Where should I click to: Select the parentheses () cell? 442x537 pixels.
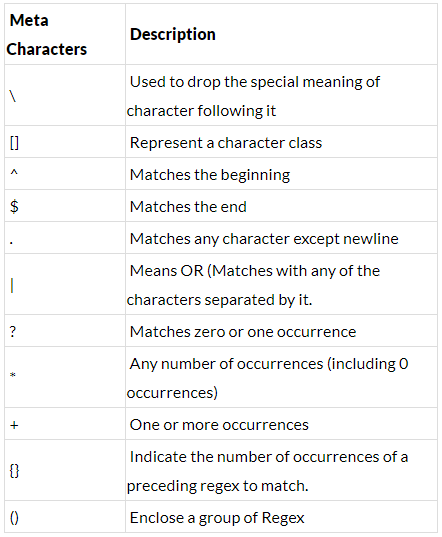[65, 517]
